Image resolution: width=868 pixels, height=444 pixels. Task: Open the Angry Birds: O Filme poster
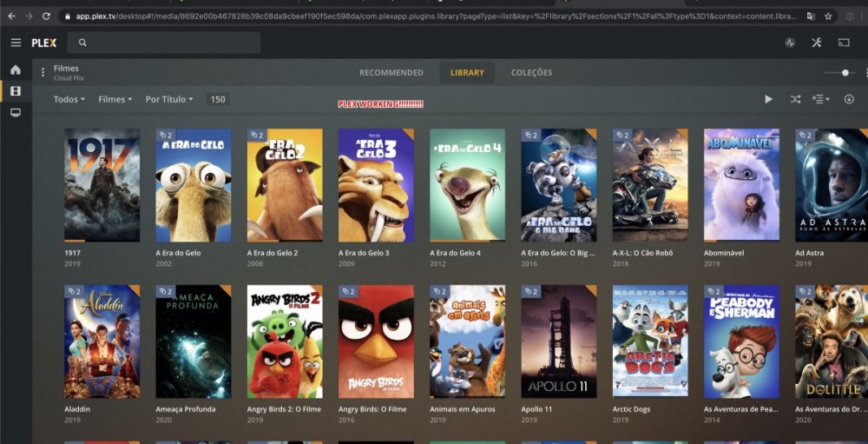click(376, 341)
